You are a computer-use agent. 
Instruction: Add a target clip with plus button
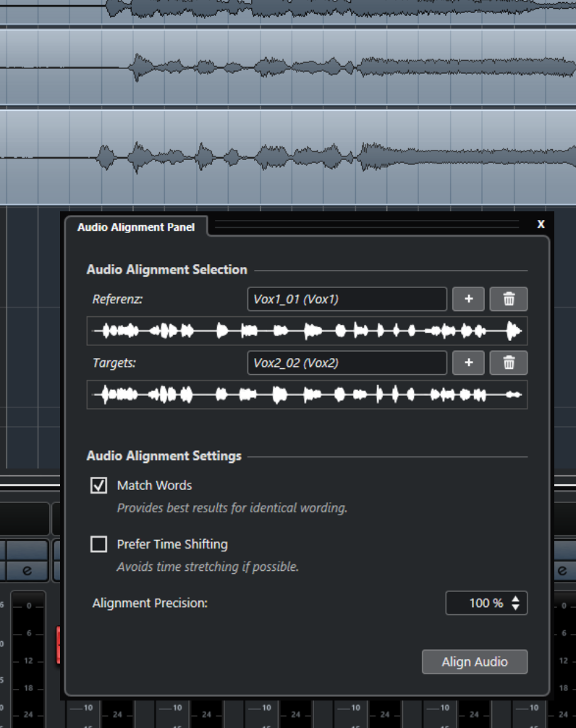click(x=468, y=363)
